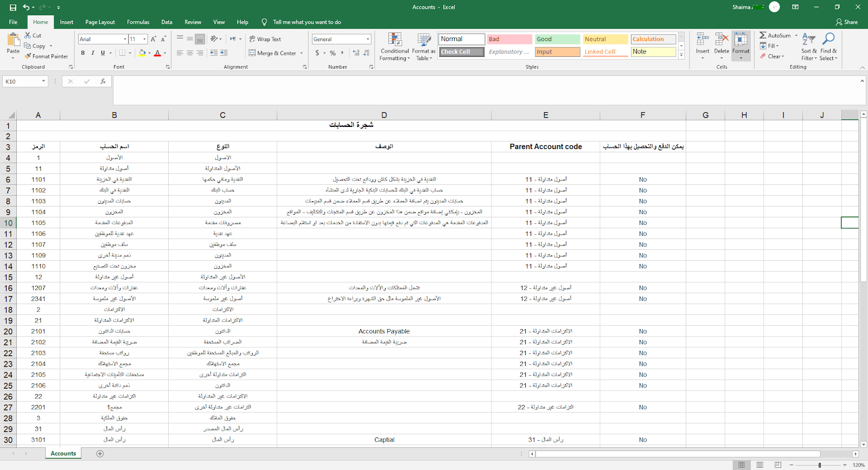Toggle Bold formatting
The image size is (868, 470).
(x=83, y=53)
